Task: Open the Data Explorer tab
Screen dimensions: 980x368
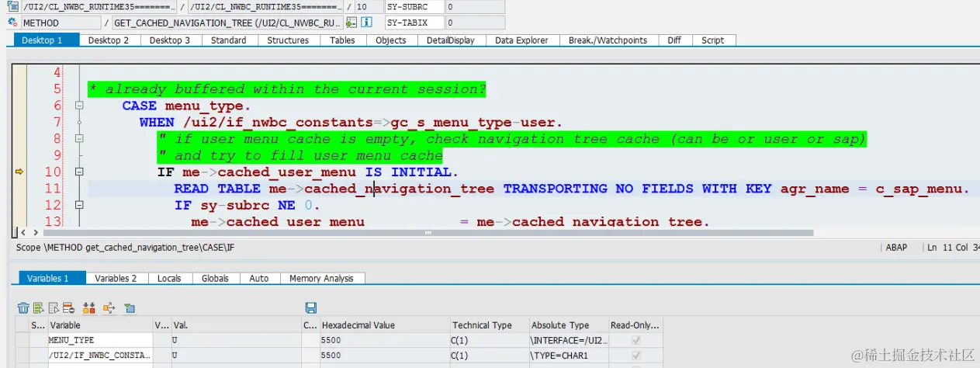Action: tap(521, 40)
